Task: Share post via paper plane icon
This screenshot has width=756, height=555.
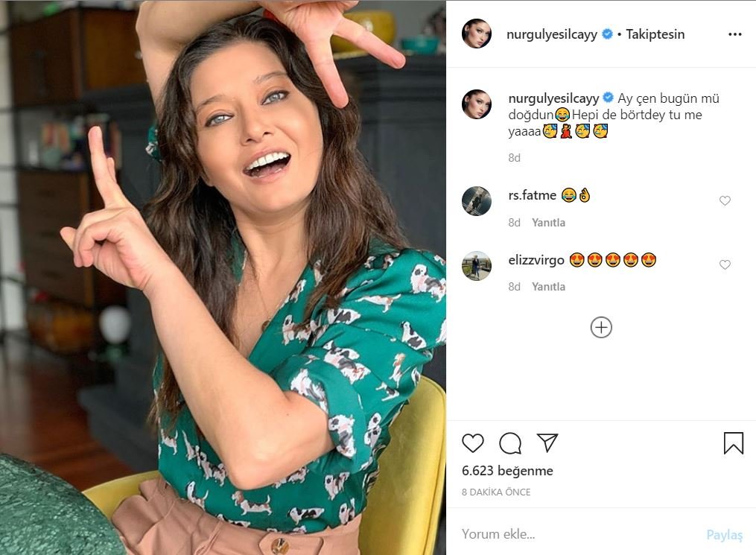Action: point(547,443)
